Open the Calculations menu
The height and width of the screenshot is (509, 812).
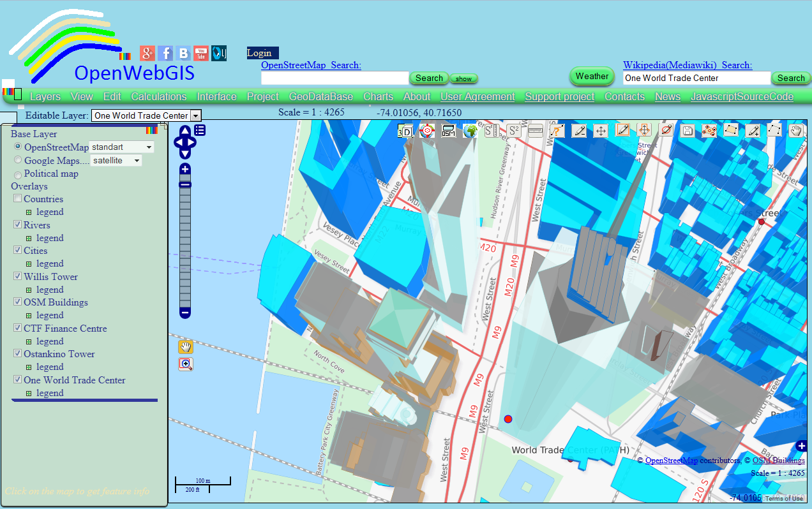[x=158, y=96]
